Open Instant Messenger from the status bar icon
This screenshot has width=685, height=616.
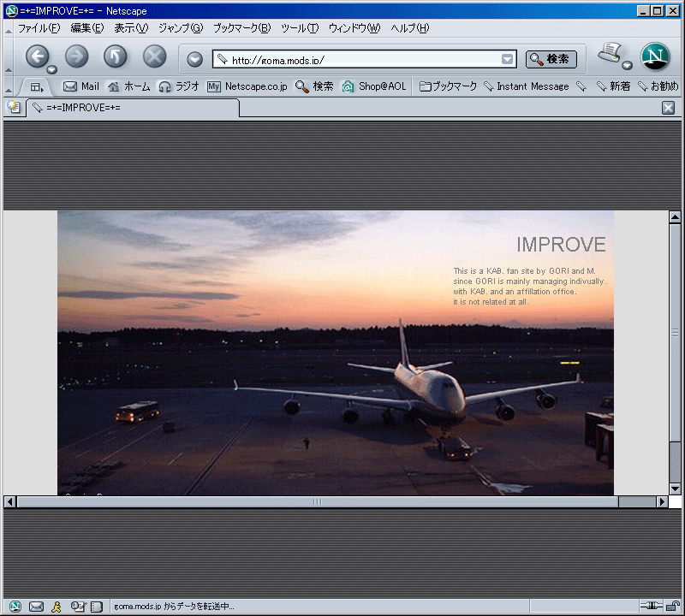click(57, 607)
